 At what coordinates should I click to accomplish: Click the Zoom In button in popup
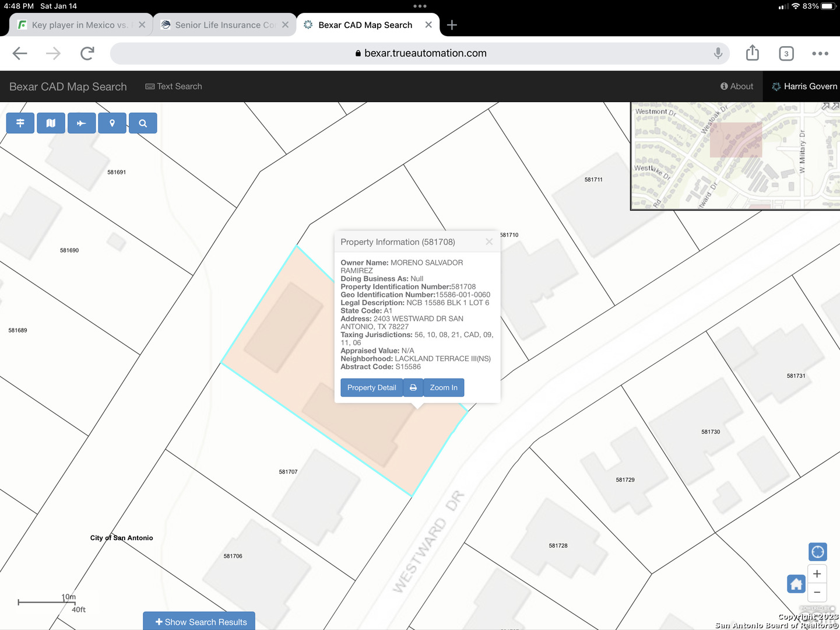[x=444, y=388]
